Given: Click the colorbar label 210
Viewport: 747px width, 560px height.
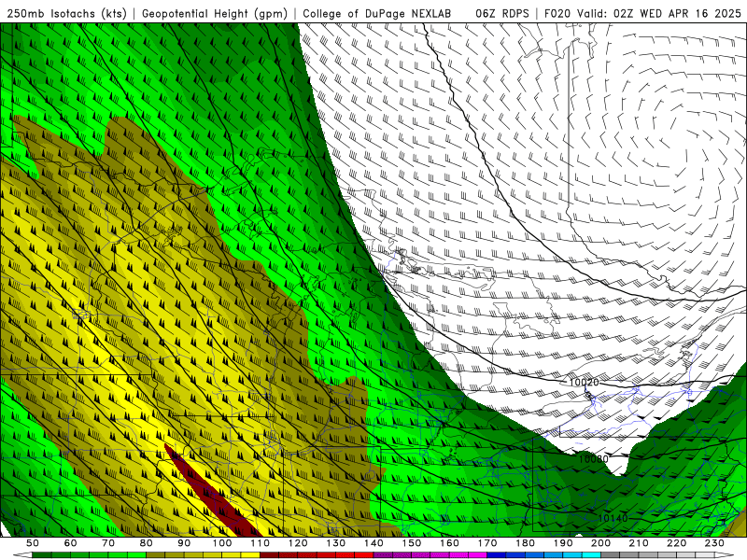Looking at the screenshot, I should tap(640, 543).
